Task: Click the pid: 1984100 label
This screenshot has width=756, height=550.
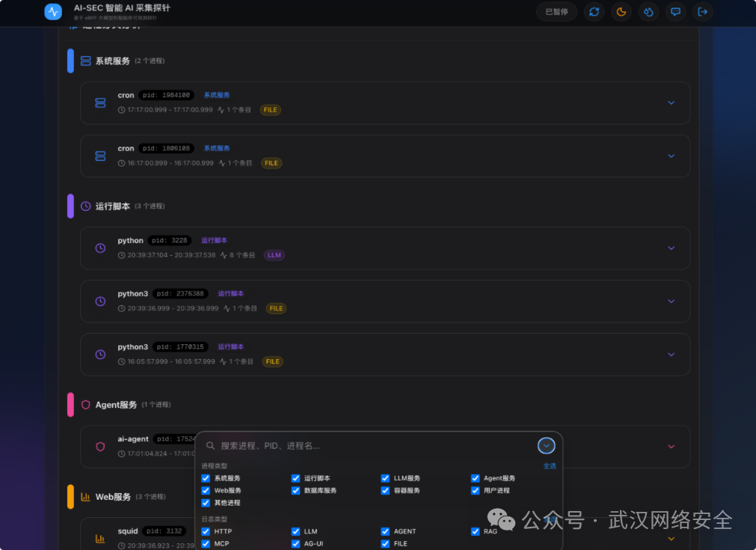Action: (166, 95)
